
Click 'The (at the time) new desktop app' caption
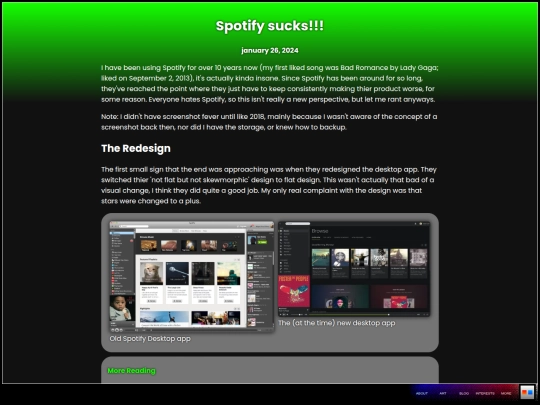tap(336, 323)
